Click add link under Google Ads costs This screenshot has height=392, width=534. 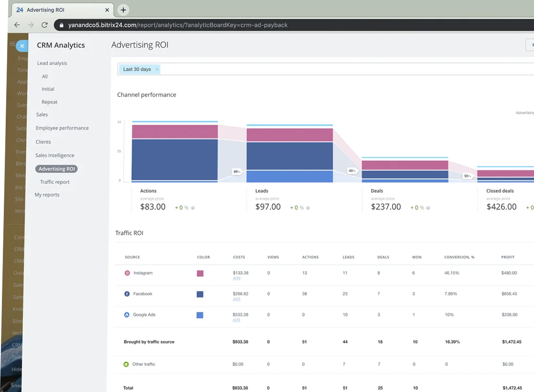click(236, 320)
